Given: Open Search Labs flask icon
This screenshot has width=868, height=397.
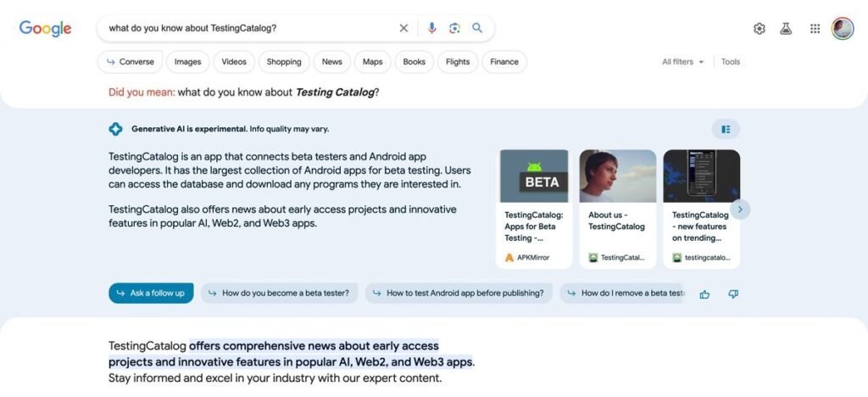Looking at the screenshot, I should 786,29.
